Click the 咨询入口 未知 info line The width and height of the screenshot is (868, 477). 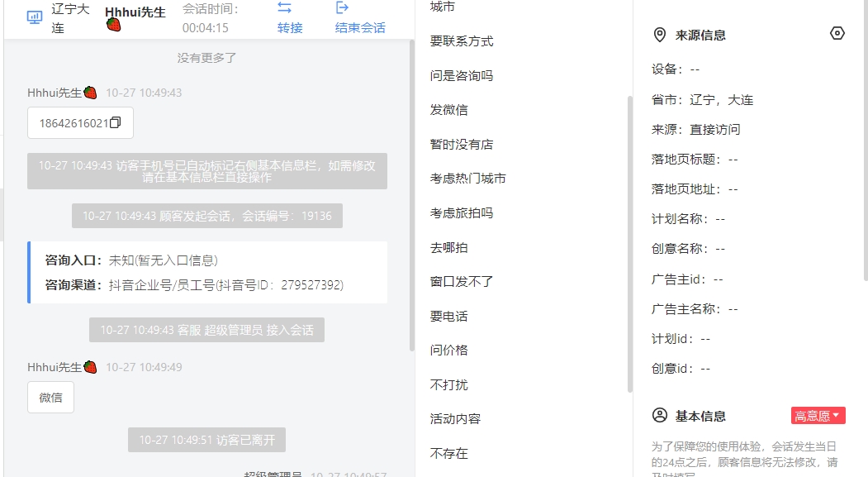131,260
